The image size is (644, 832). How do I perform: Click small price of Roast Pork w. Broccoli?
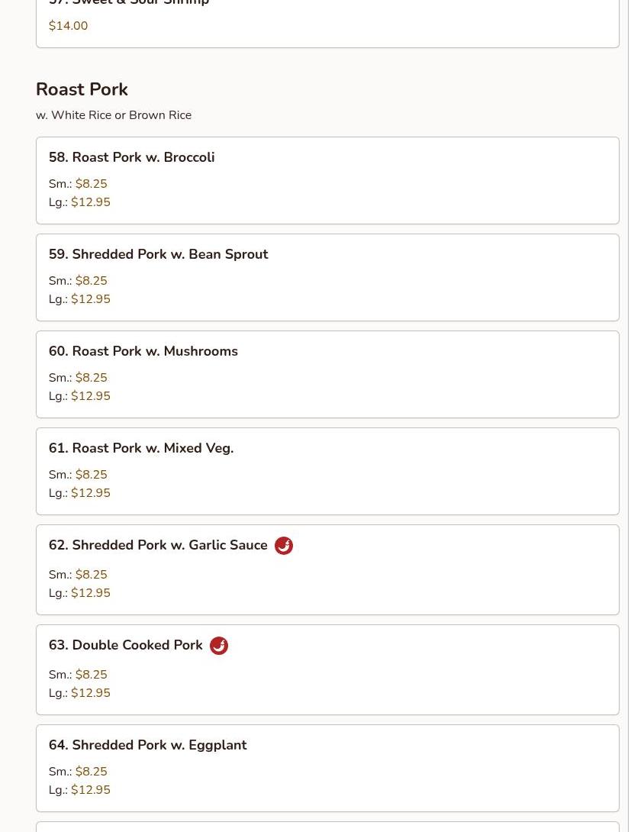[x=91, y=184]
